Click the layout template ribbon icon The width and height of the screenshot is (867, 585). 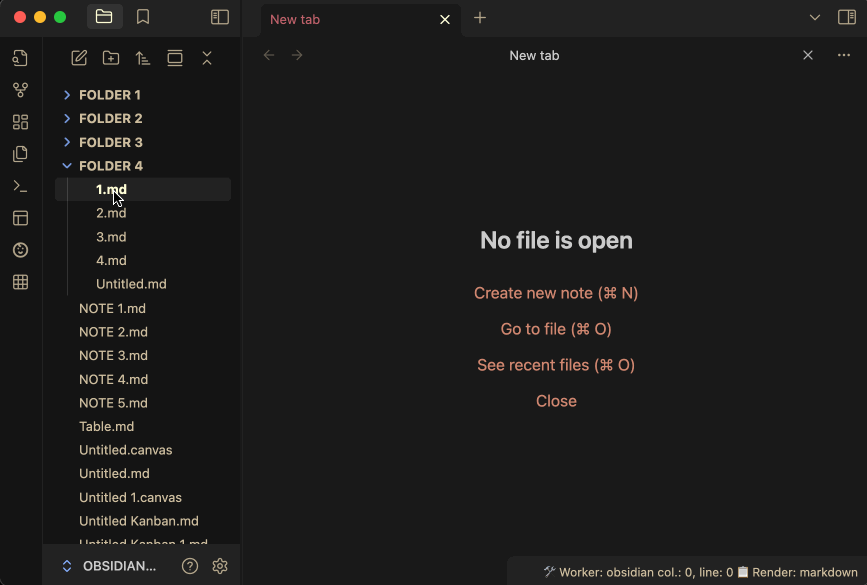pyautogui.click(x=20, y=218)
